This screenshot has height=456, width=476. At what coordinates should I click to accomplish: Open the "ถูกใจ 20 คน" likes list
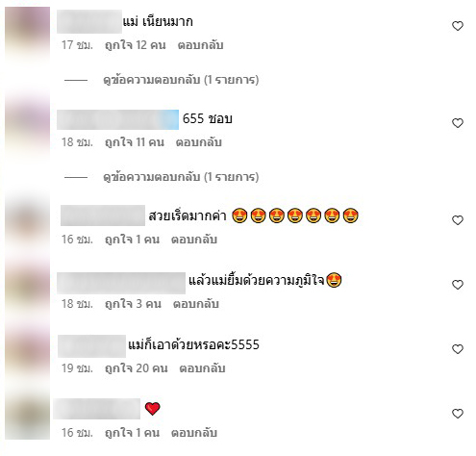tap(137, 368)
